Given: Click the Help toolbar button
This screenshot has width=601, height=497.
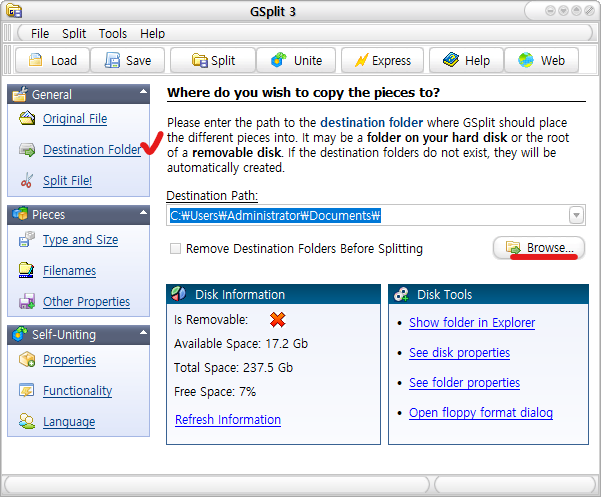Looking at the screenshot, I should (466, 60).
